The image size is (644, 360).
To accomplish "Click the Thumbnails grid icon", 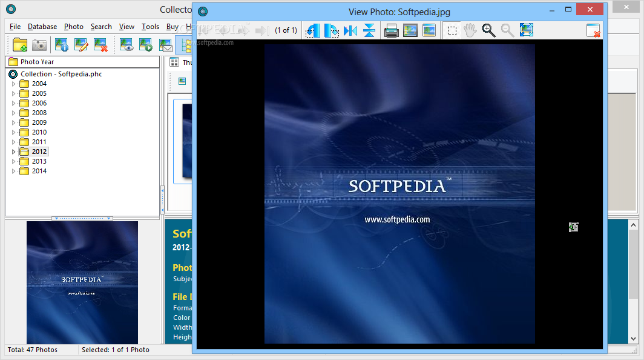I will tap(174, 62).
